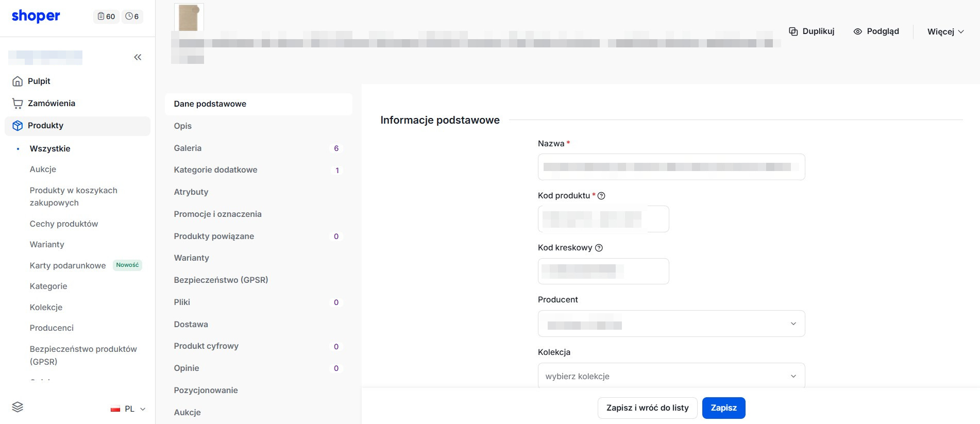The width and height of the screenshot is (980, 424).
Task: Select Produkty in the sidebar
Action: tap(77, 126)
